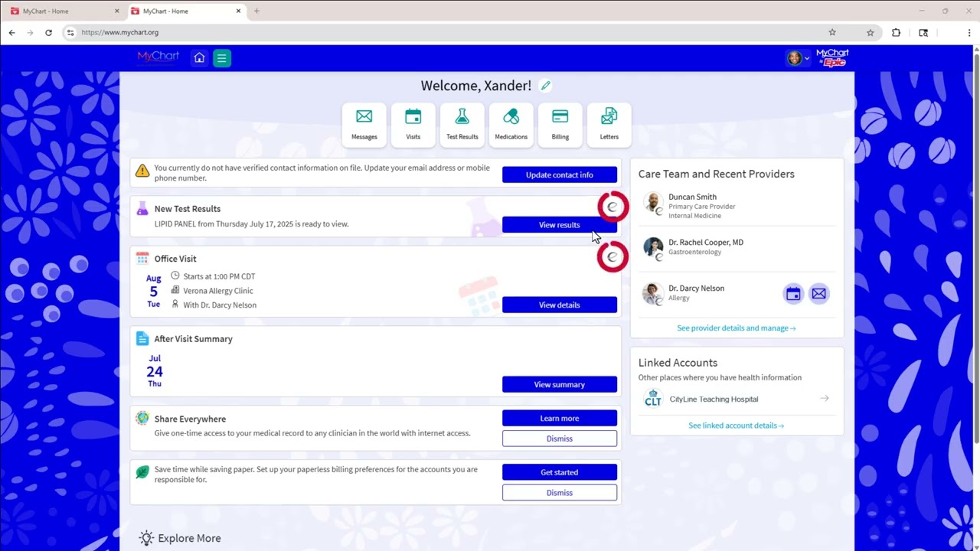This screenshot has width=980, height=551.
Task: Click the MyChart by Epic logo
Action: [x=832, y=58]
